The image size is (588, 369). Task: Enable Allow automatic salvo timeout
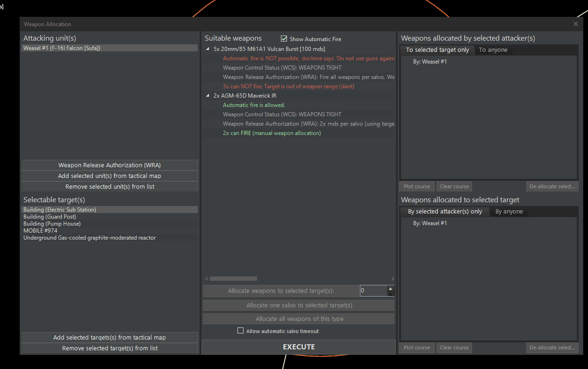(241, 331)
